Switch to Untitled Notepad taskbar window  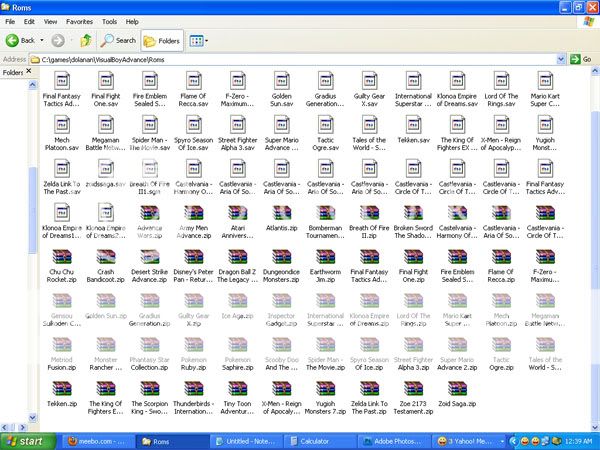click(x=246, y=442)
